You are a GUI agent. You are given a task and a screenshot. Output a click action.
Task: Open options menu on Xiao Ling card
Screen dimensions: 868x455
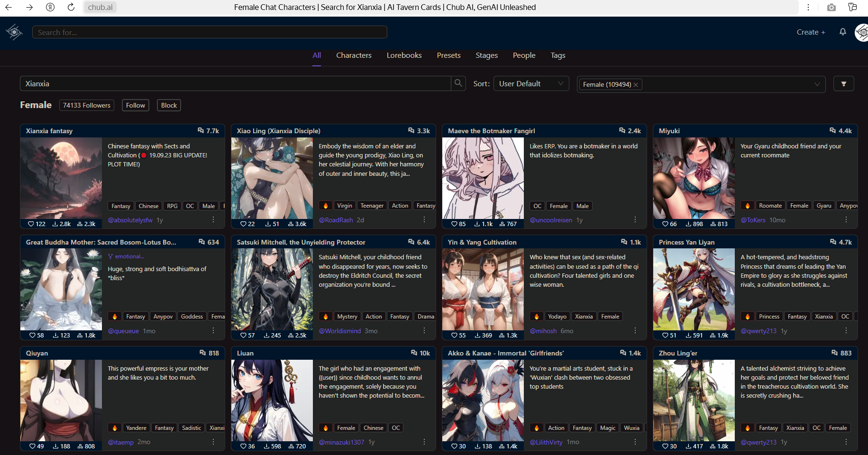(424, 220)
